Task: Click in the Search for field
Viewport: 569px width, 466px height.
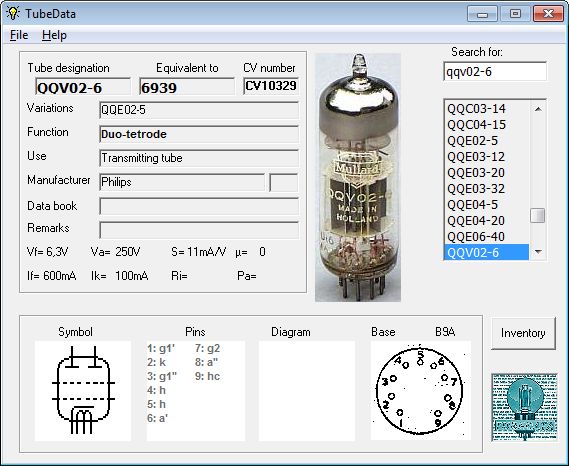Action: coord(495,71)
